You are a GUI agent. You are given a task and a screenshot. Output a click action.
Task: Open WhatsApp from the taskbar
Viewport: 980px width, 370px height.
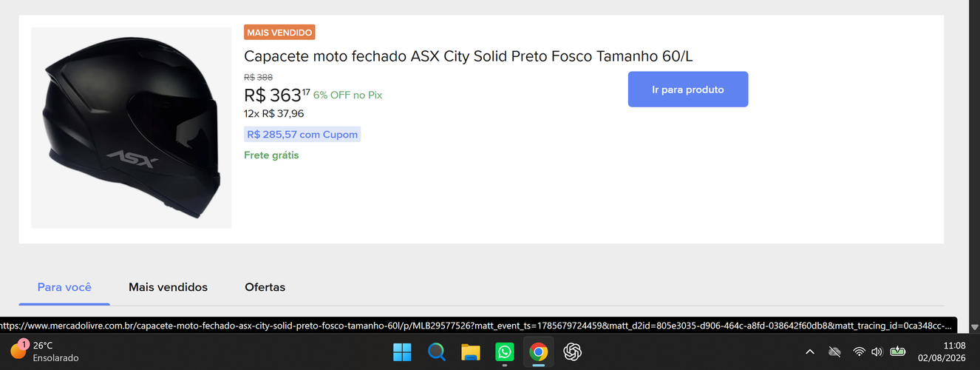(x=505, y=352)
